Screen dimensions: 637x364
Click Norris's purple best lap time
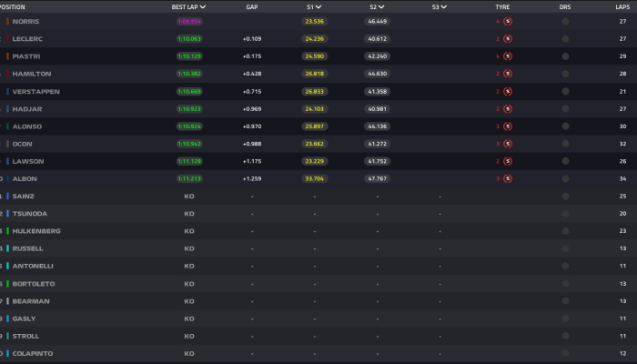pyautogui.click(x=189, y=21)
